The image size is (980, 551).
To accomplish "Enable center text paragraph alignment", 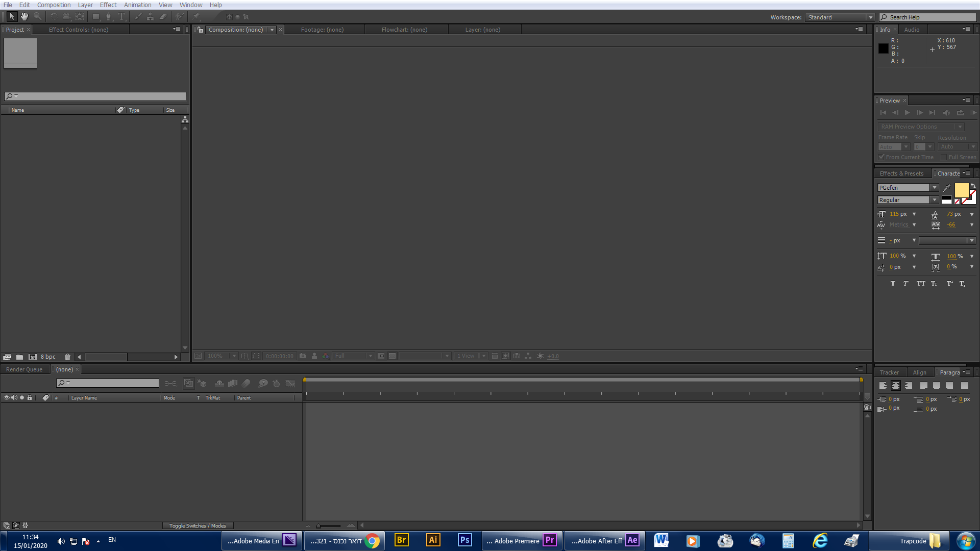I will pos(895,386).
